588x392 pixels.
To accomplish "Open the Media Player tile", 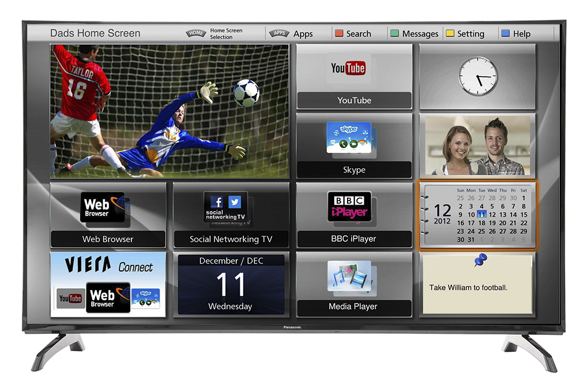I will (354, 284).
